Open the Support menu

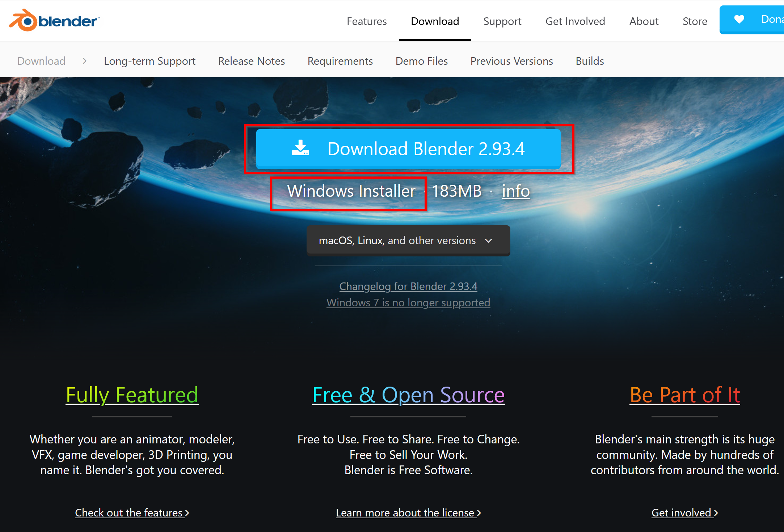[502, 21]
